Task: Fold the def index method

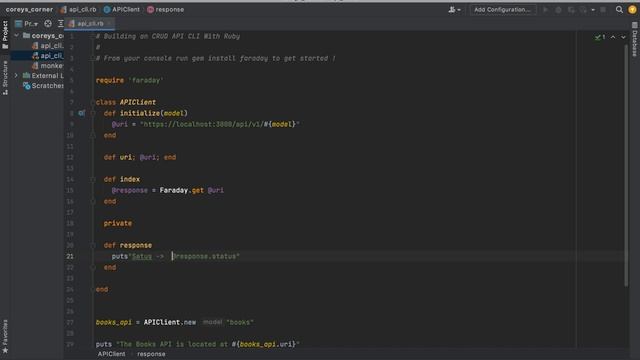Action: tap(93, 179)
